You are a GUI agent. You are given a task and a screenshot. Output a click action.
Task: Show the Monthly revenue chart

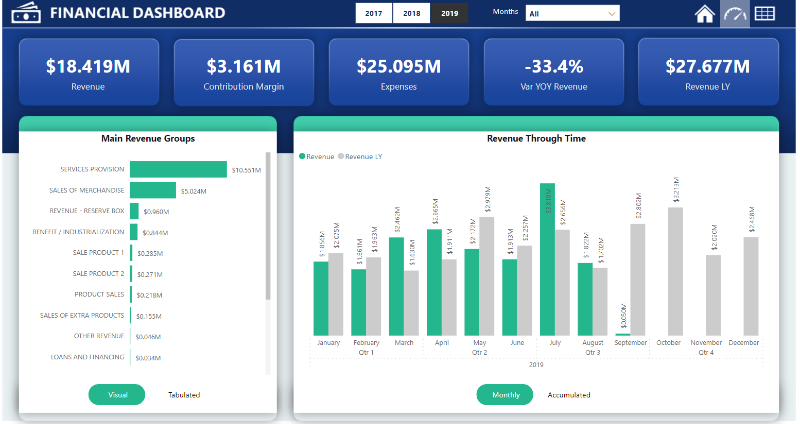tap(505, 395)
